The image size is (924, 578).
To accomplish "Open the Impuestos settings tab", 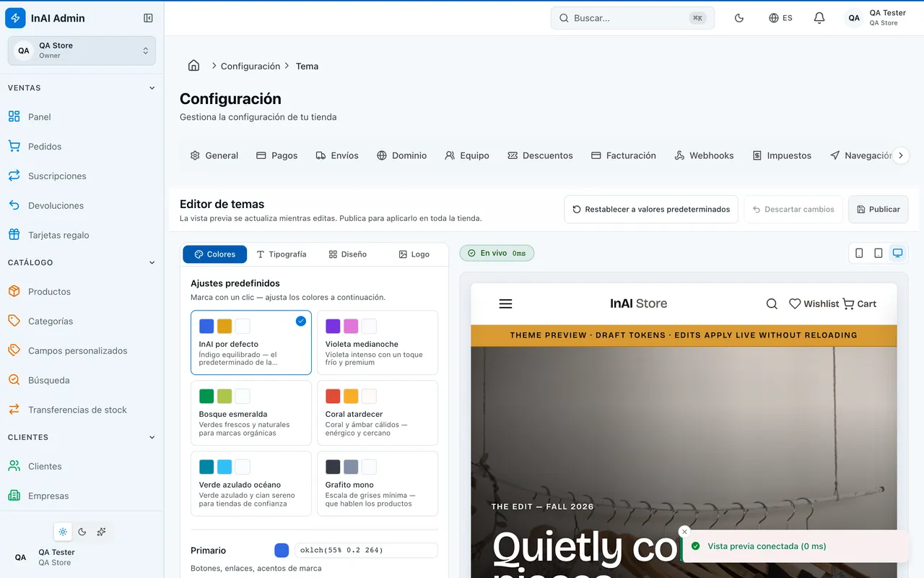I will coord(782,155).
